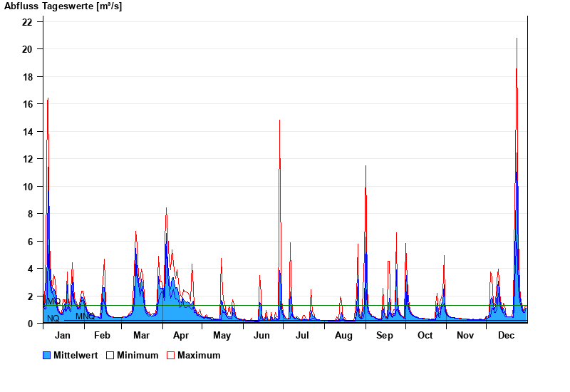The image size is (570, 392).
Task: Click the y-axis value 22
Action: click(27, 22)
